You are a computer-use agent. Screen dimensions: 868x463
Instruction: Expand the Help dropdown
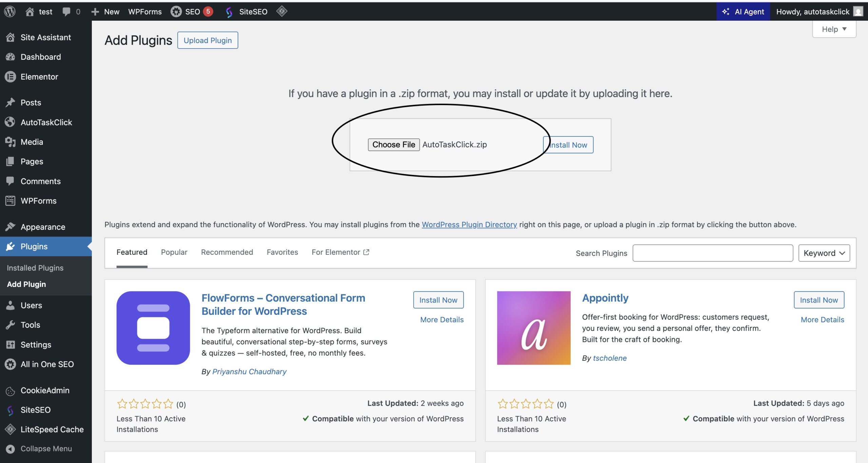[834, 29]
